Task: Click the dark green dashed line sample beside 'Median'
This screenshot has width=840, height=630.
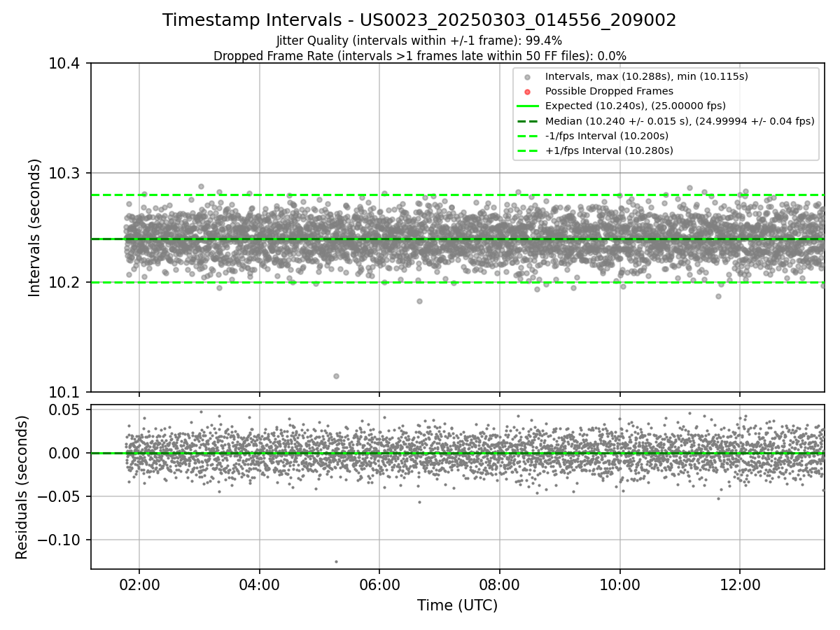Action: 528,121
